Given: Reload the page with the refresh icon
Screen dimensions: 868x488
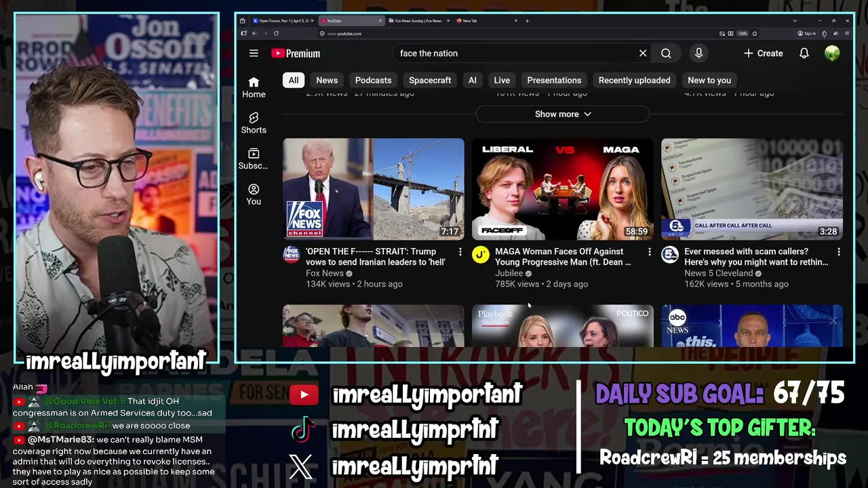Looking at the screenshot, I should (x=276, y=33).
